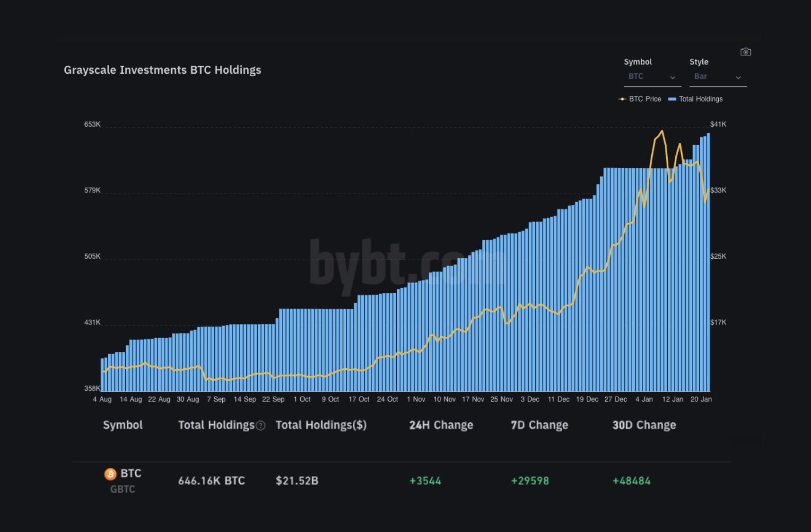Click the camera snapshot icon
The height and width of the screenshot is (532, 811).
[746, 52]
